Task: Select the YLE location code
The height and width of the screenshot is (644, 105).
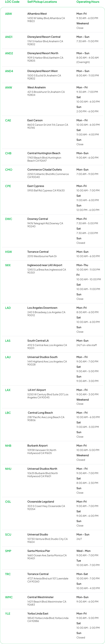Action: 8,614
